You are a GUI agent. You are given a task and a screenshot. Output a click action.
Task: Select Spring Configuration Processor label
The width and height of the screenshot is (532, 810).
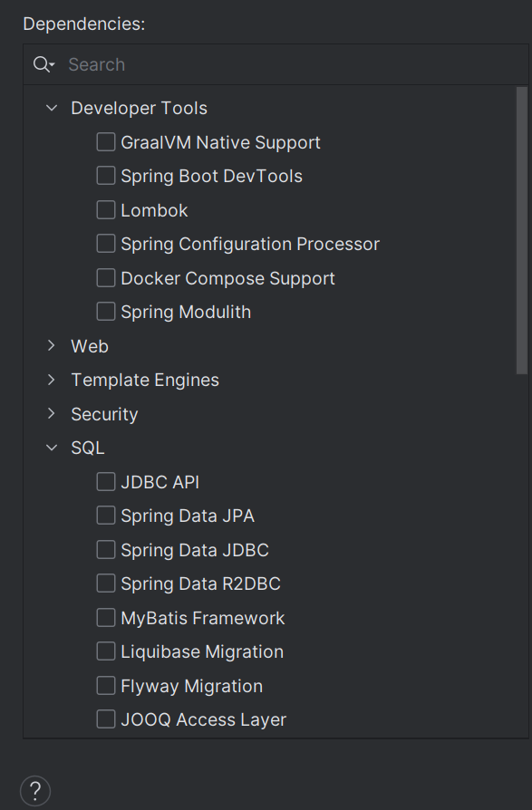coord(250,245)
